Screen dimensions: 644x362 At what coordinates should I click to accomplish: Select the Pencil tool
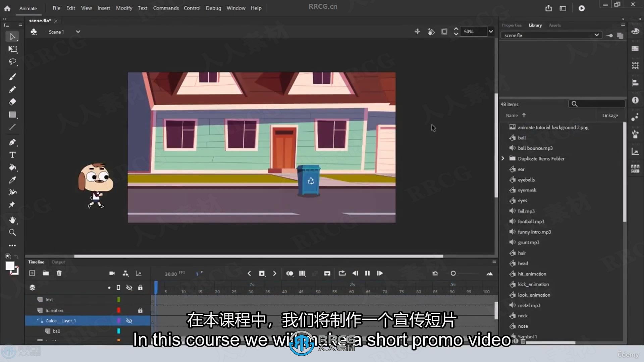[12, 89]
